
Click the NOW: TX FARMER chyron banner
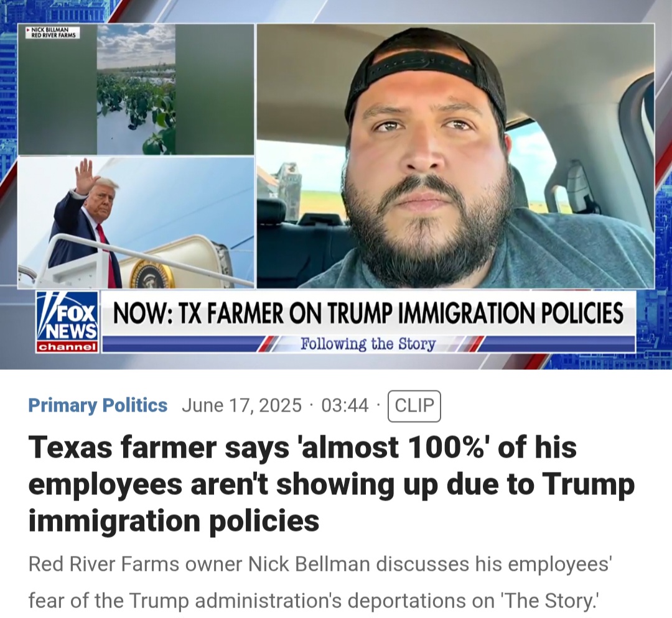pyautogui.click(x=368, y=313)
